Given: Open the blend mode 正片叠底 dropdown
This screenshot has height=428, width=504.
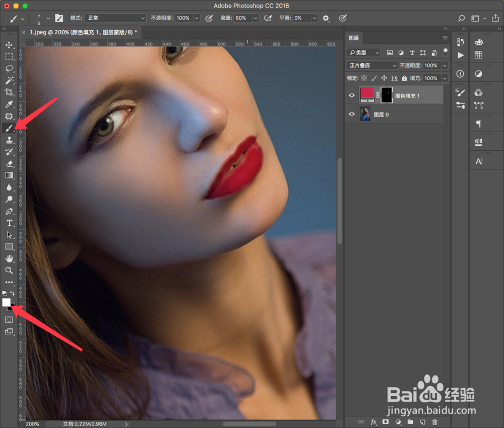Looking at the screenshot, I should click(372, 65).
